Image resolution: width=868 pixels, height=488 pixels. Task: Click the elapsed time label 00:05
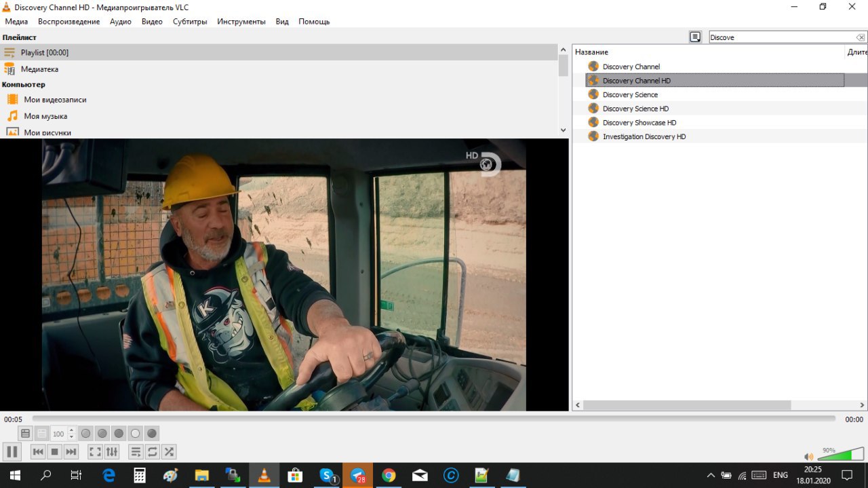[x=13, y=419]
